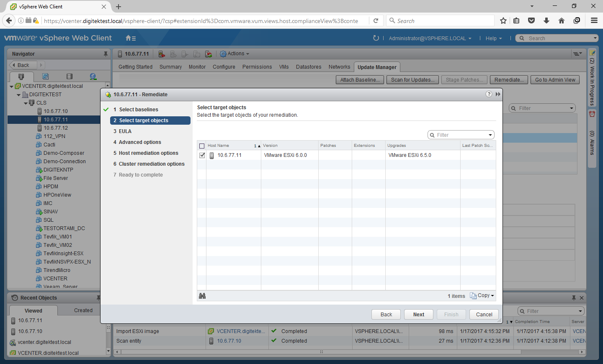
Task: Open the wizard help question mark
Action: click(489, 94)
